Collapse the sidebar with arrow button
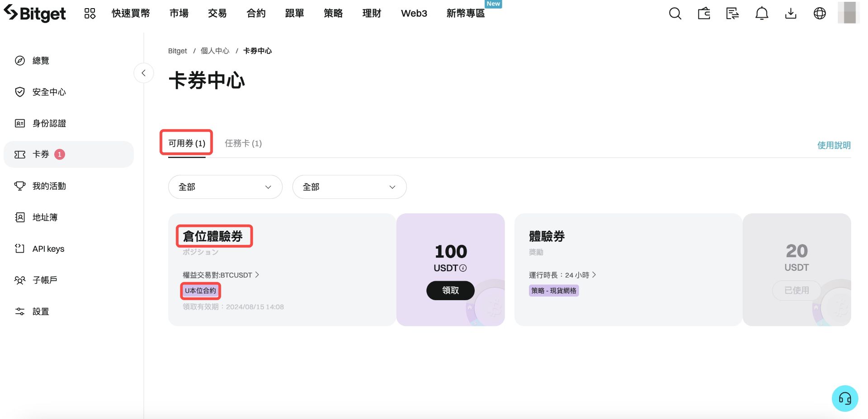 click(x=143, y=73)
